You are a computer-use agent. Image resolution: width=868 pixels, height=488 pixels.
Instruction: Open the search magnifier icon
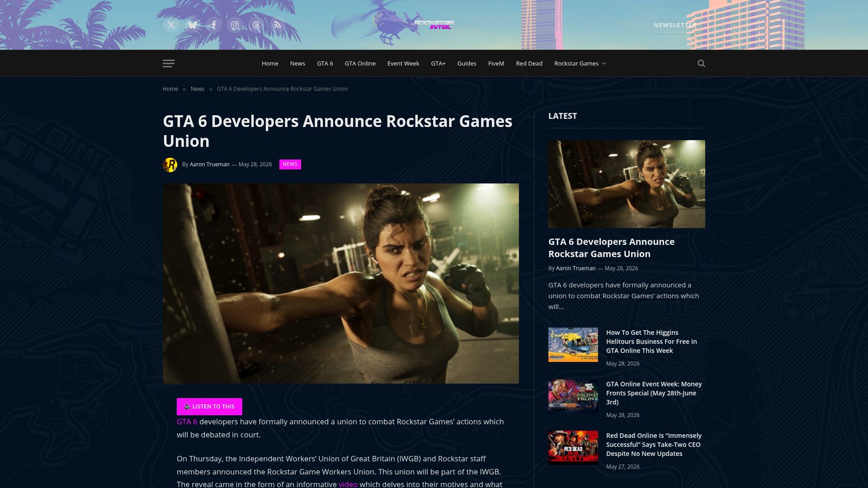[701, 63]
